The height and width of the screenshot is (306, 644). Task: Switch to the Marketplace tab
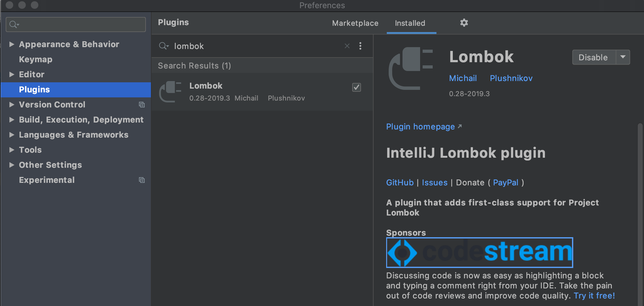point(355,23)
